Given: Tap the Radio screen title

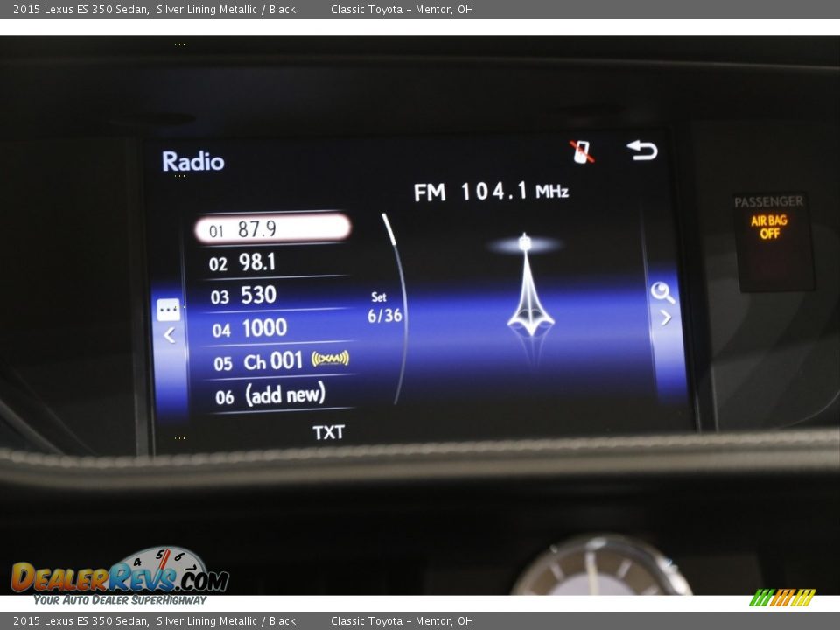Looking at the screenshot, I should coord(193,161).
